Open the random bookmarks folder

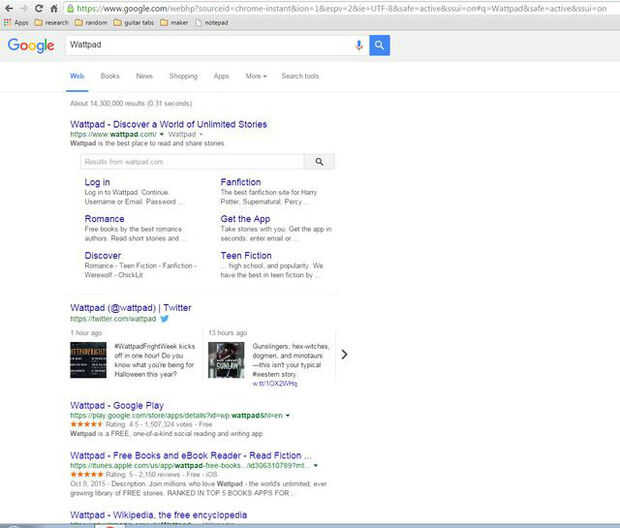tap(91, 23)
